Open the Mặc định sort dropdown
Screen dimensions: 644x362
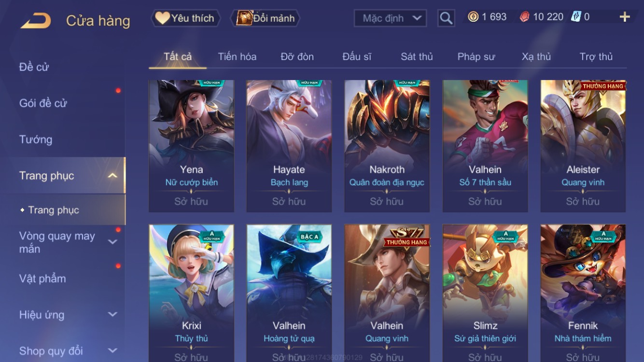[391, 18]
